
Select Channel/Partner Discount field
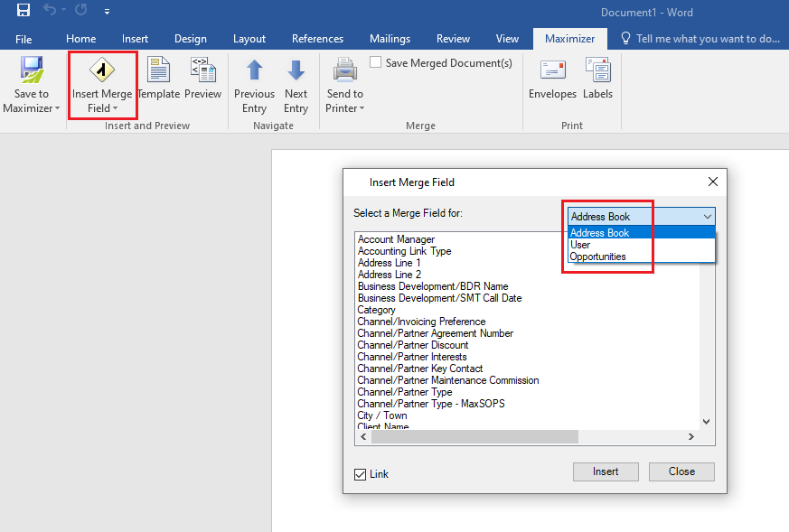click(413, 345)
